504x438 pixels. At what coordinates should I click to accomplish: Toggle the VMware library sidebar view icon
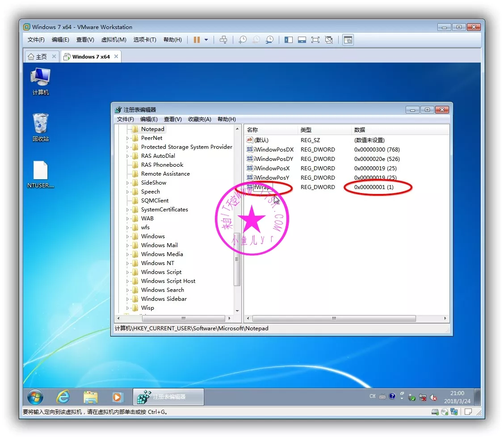[x=289, y=40]
